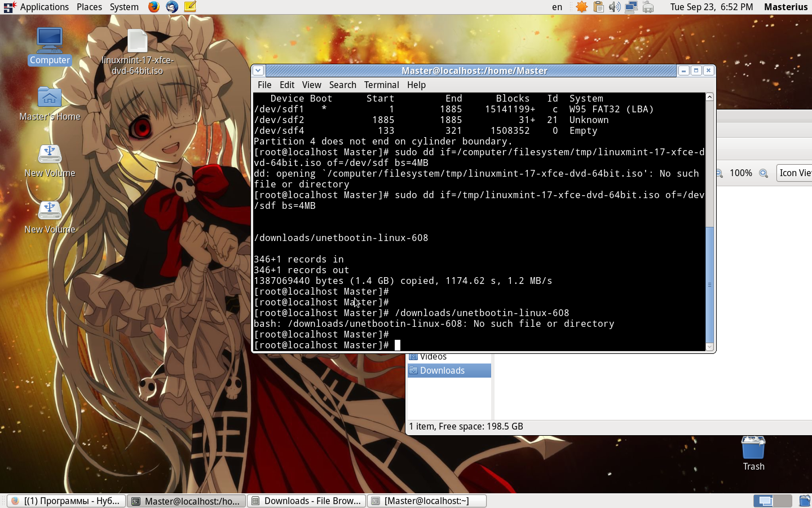This screenshot has width=812, height=508.
Task: Click the removable device tray icon
Action: tap(648, 7)
